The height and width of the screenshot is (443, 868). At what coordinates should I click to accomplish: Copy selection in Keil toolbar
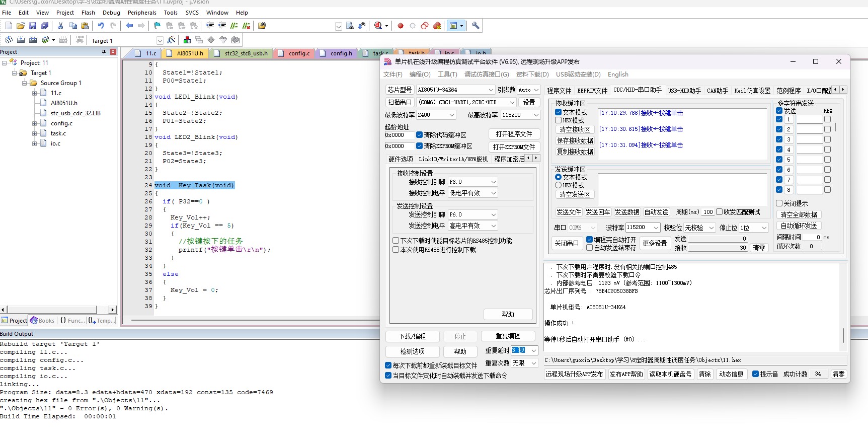coord(73,26)
